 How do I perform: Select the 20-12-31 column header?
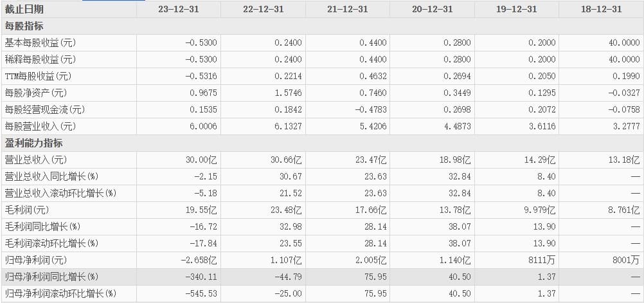point(432,9)
